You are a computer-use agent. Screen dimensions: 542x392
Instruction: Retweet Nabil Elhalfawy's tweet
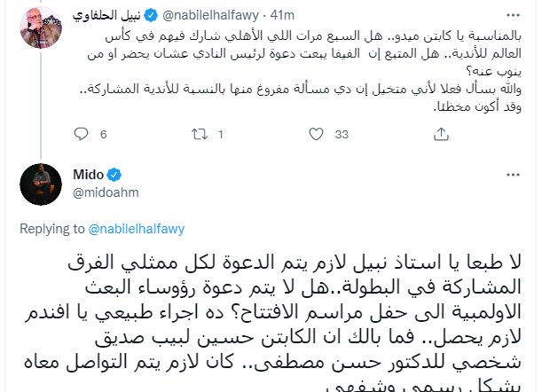pyautogui.click(x=199, y=135)
